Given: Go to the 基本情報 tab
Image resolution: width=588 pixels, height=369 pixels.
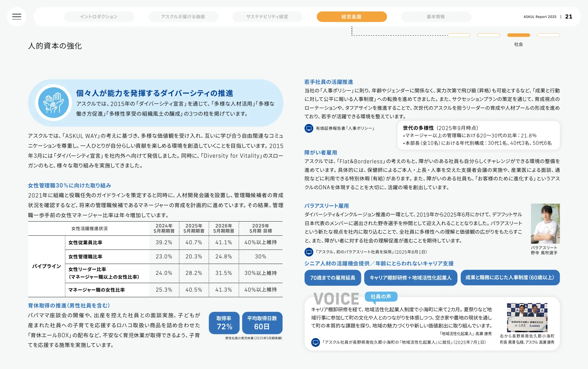Looking at the screenshot, I should [x=436, y=17].
